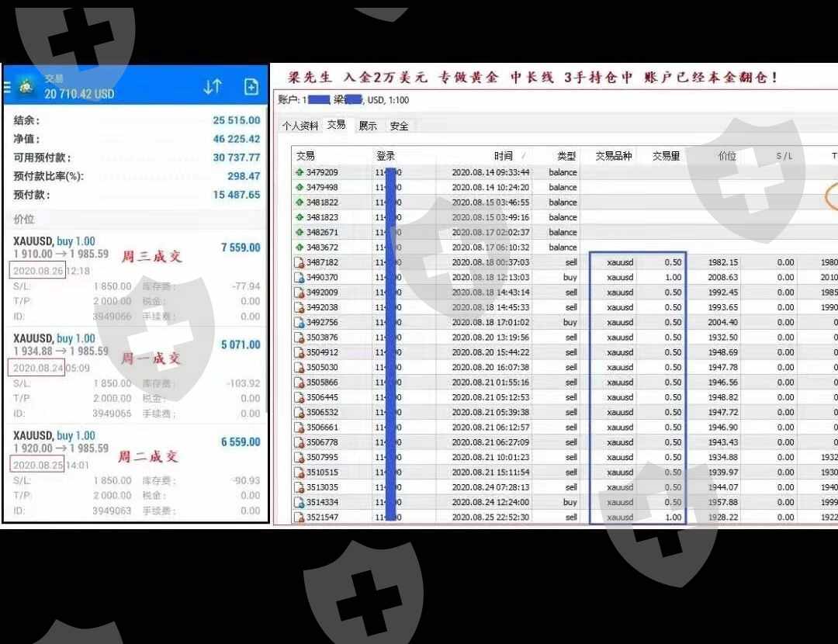Click order icon for deal 3492756

click(300, 322)
